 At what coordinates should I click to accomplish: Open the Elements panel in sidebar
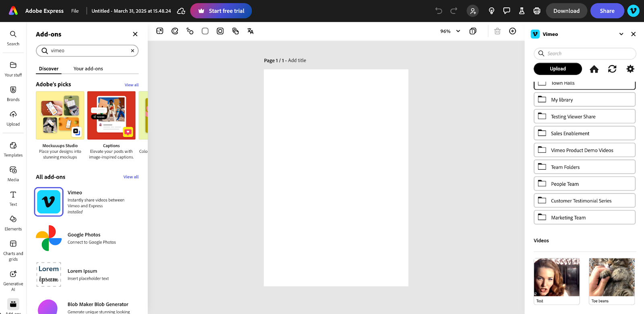13,223
